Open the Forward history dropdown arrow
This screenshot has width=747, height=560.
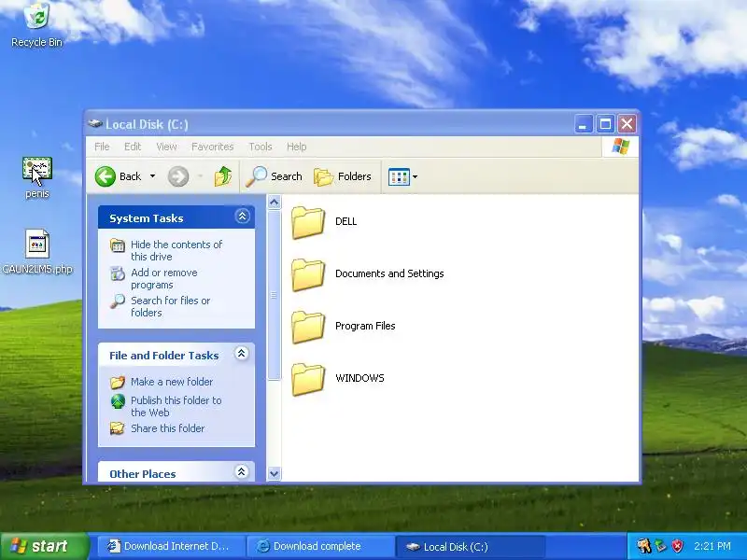(200, 176)
